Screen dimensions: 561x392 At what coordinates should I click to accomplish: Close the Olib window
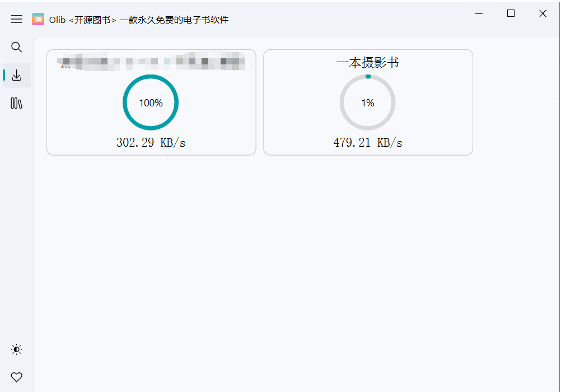click(543, 13)
